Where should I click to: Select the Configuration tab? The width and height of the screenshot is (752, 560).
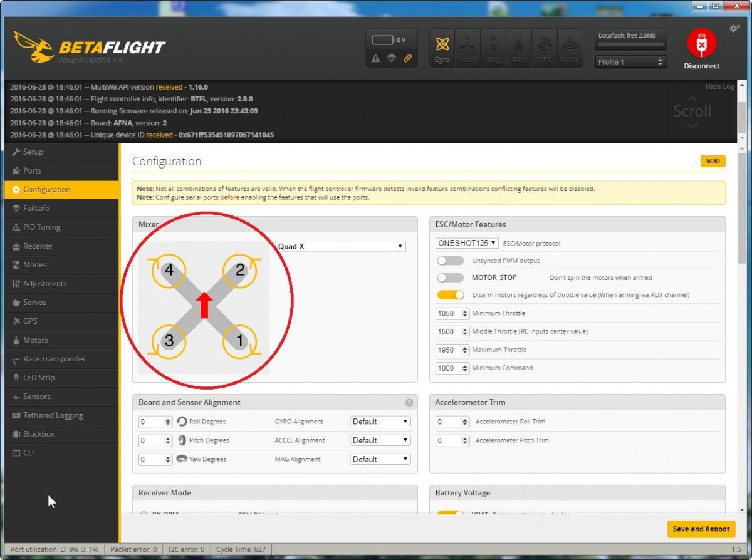[61, 189]
